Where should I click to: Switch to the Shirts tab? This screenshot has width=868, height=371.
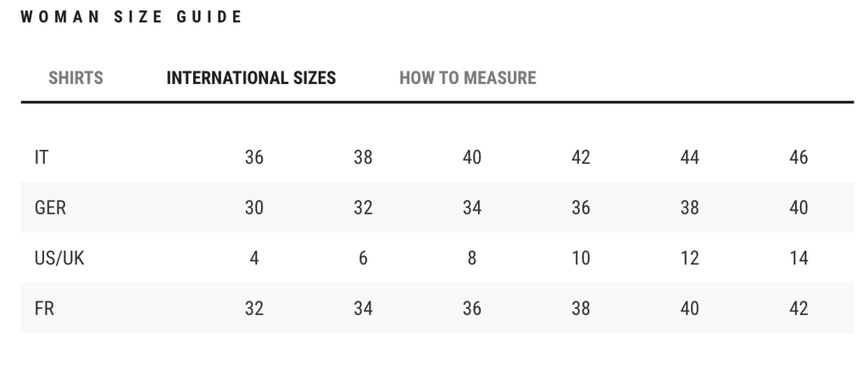(75, 78)
